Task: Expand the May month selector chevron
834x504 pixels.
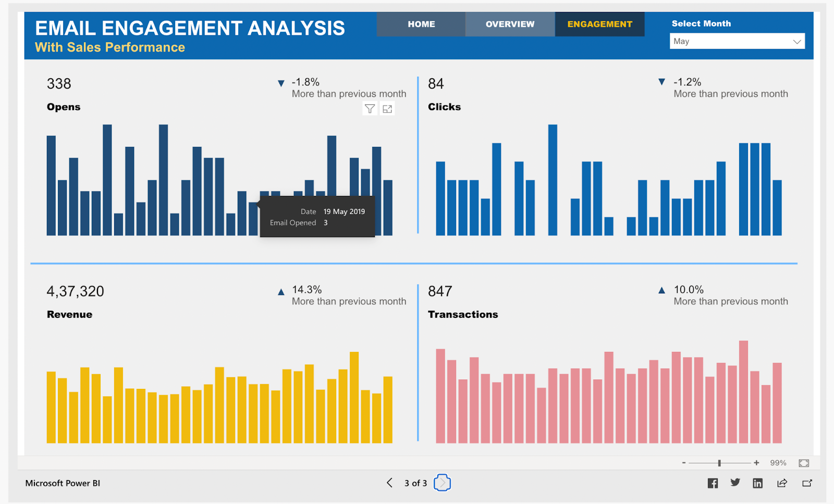Action: click(x=796, y=41)
